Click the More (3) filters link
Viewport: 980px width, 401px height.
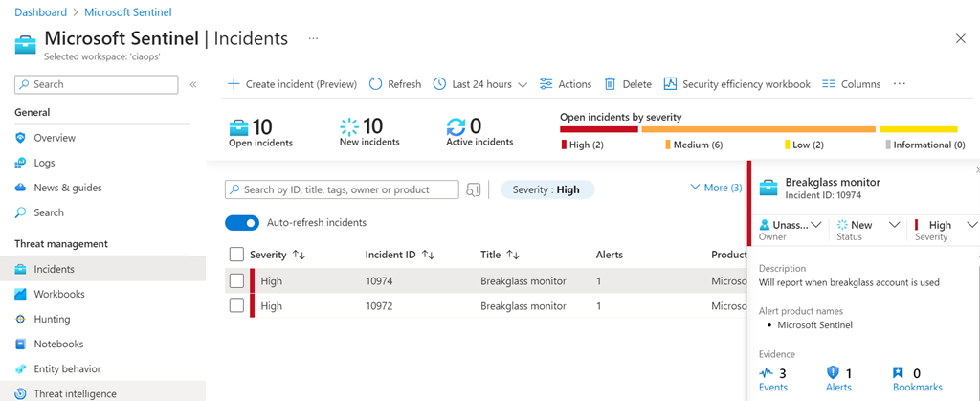click(x=715, y=188)
